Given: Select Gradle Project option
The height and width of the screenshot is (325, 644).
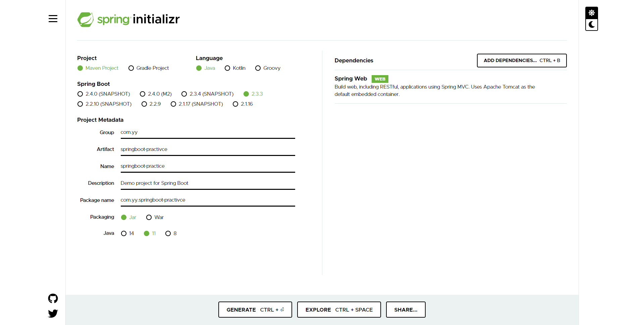Looking at the screenshot, I should [x=149, y=68].
